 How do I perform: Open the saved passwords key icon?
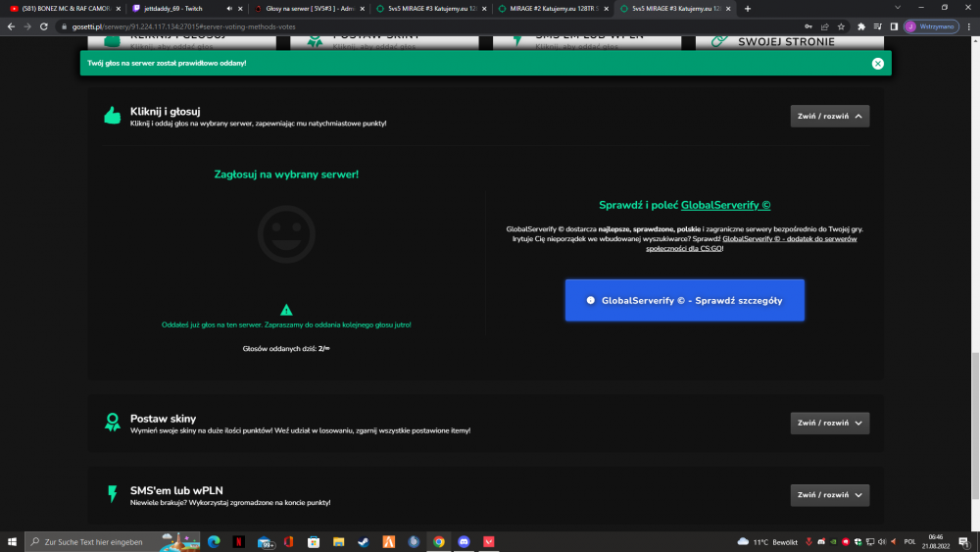[808, 26]
